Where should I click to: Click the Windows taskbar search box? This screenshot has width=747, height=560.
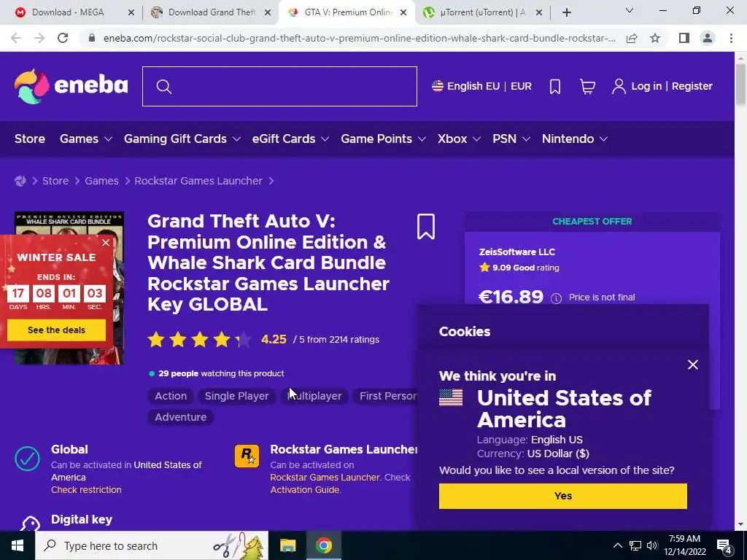pos(152,545)
